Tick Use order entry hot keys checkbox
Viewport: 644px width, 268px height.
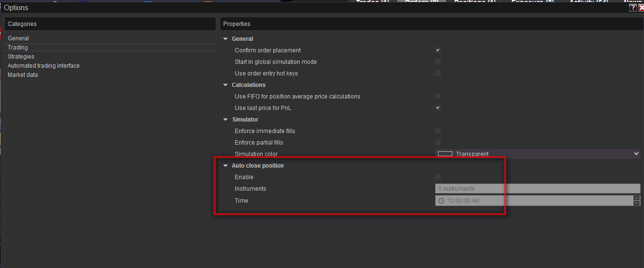[438, 73]
